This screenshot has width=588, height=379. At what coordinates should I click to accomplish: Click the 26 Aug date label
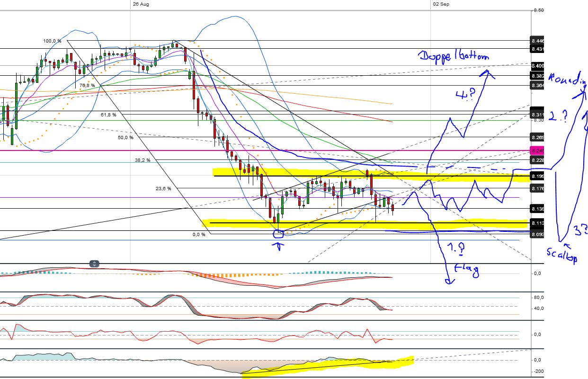141,4
